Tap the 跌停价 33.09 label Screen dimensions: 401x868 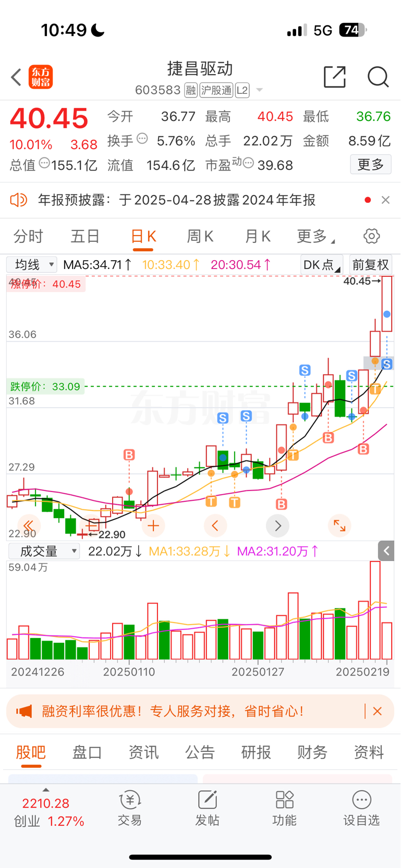coord(45,387)
